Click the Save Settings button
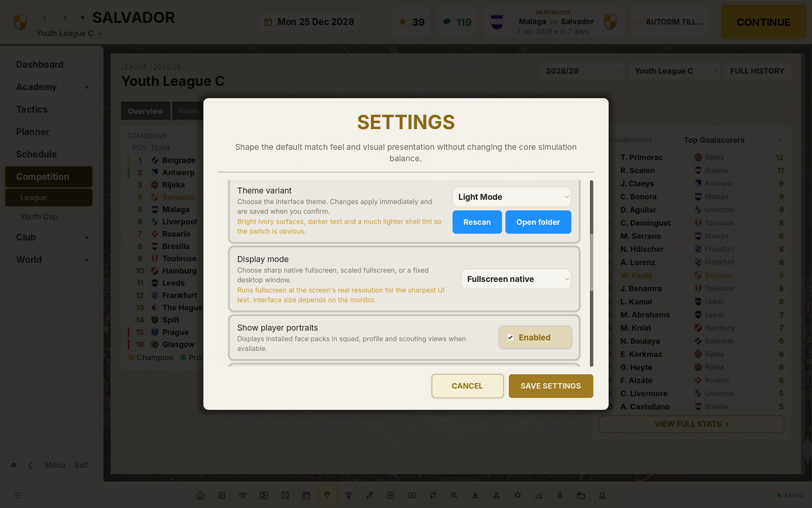Image resolution: width=812 pixels, height=508 pixels. pos(551,386)
